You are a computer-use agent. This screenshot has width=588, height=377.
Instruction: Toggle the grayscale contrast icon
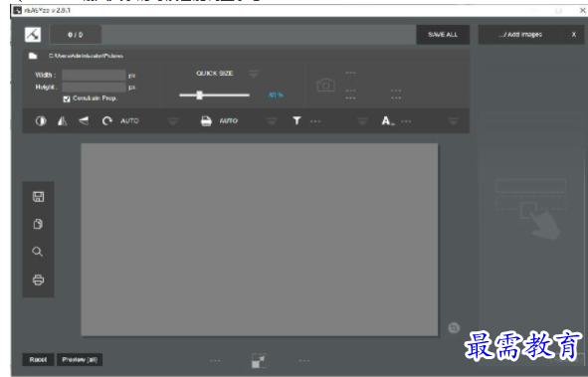tap(41, 120)
